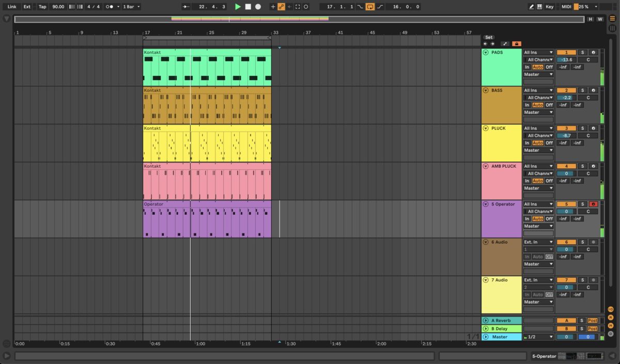Toggle the metronome button
This screenshot has width=620, height=364.
pos(110,7)
